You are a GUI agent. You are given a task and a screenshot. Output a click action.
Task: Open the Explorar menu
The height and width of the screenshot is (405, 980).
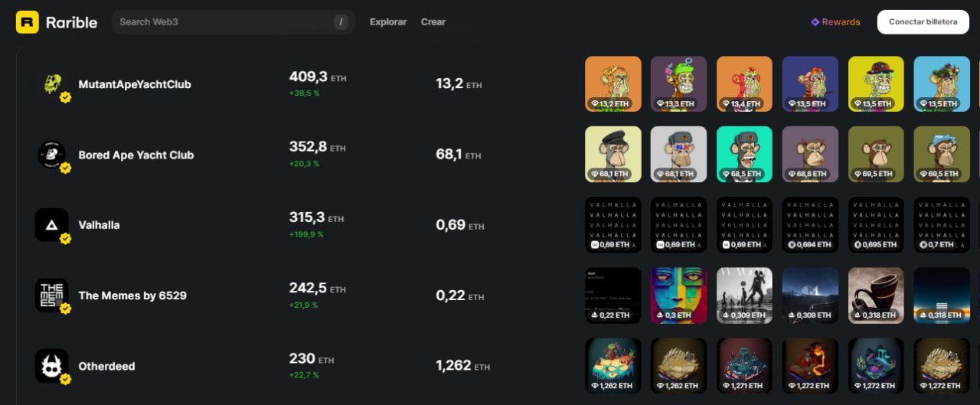click(x=388, y=22)
